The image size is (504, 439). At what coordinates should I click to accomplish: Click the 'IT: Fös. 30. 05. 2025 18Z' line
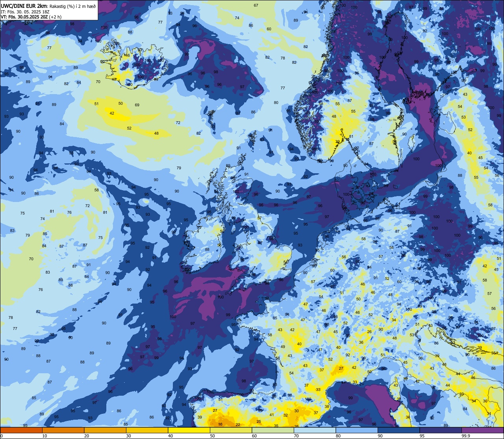pyautogui.click(x=25, y=11)
